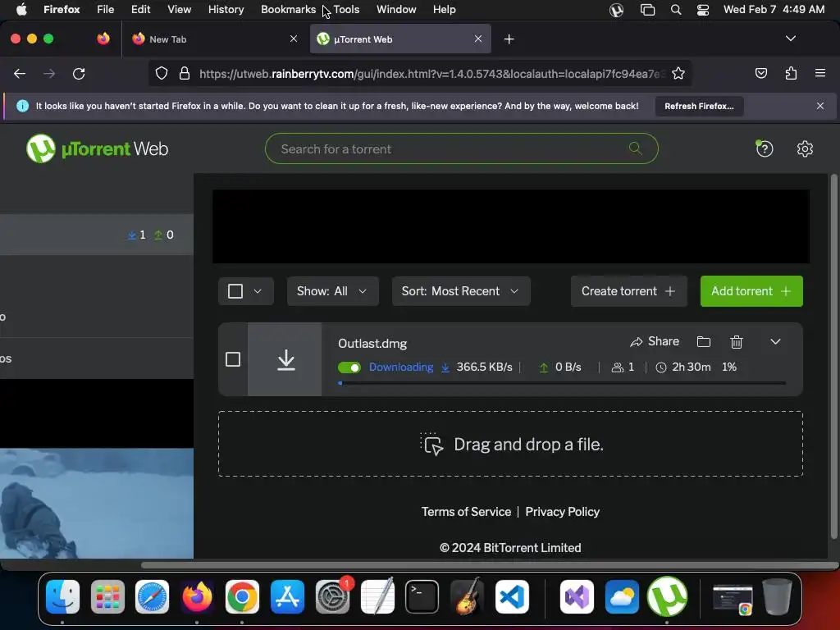840x630 pixels.
Task: Open the Bookmarks menu
Action: point(288,10)
